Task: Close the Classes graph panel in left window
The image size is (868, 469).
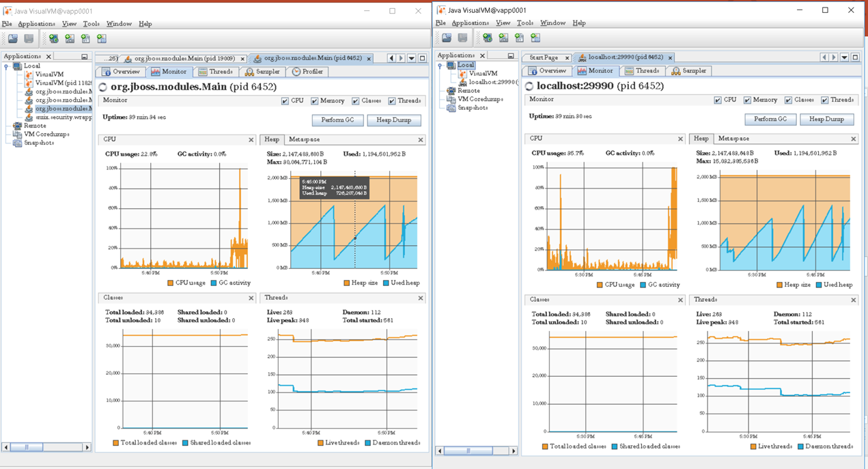Action: coord(251,298)
